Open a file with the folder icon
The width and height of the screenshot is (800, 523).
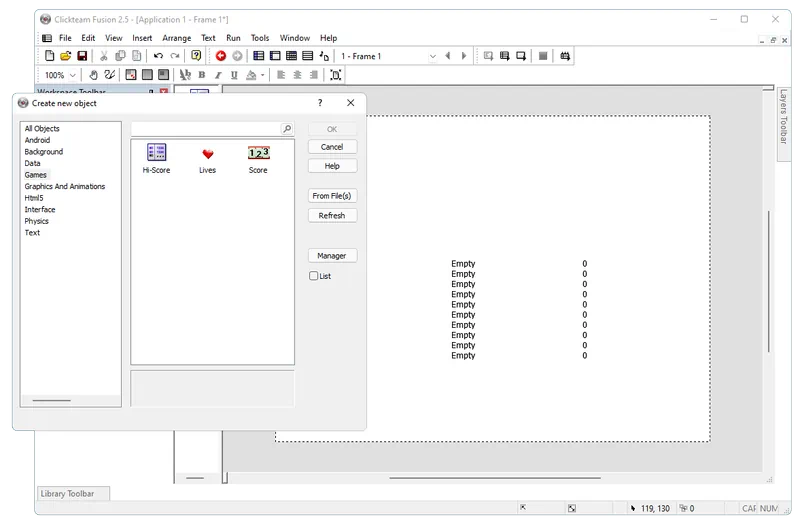click(x=65, y=56)
